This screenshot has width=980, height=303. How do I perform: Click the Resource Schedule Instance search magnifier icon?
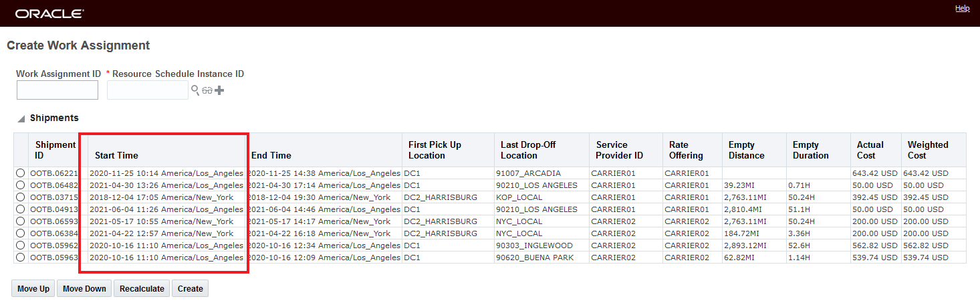[x=195, y=90]
